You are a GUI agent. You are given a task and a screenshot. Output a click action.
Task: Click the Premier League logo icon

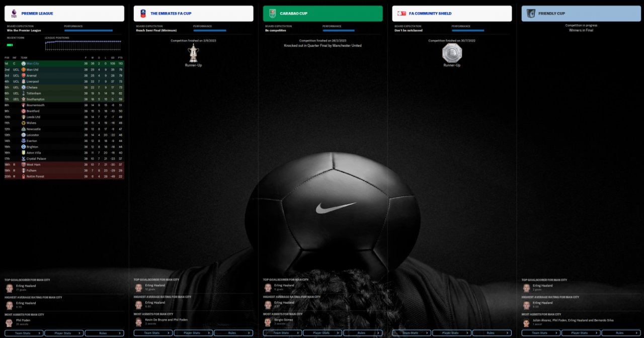click(14, 14)
